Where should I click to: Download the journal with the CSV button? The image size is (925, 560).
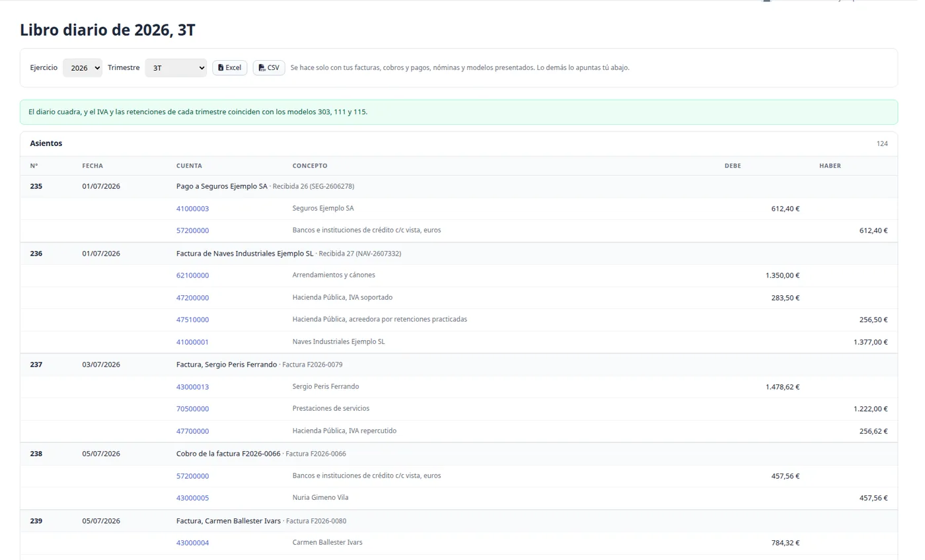coord(269,68)
